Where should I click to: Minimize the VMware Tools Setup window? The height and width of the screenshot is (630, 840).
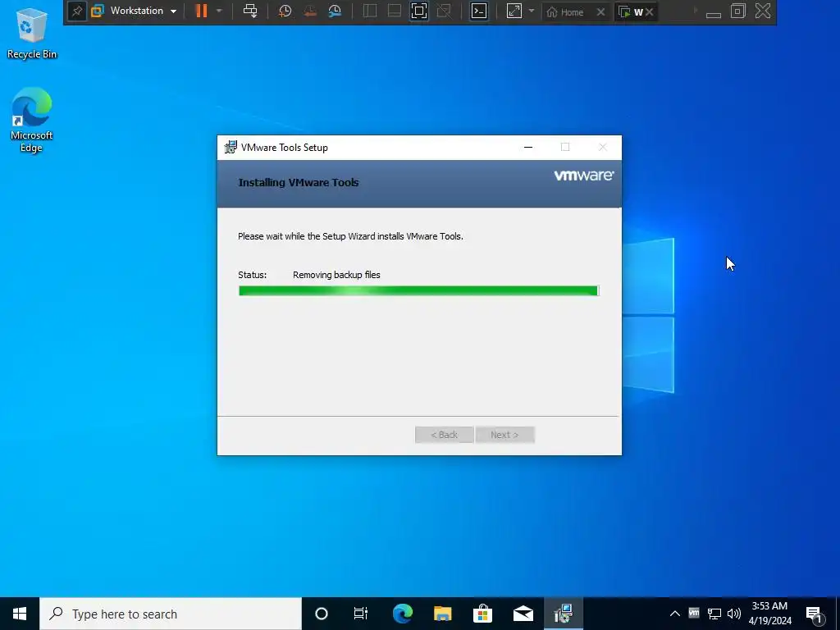(x=528, y=148)
